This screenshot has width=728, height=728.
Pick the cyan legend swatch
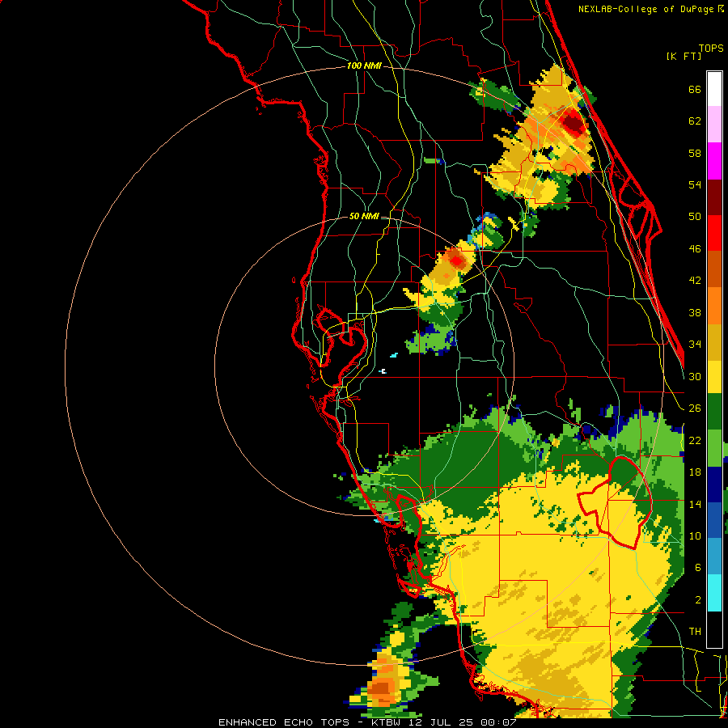pos(714,593)
